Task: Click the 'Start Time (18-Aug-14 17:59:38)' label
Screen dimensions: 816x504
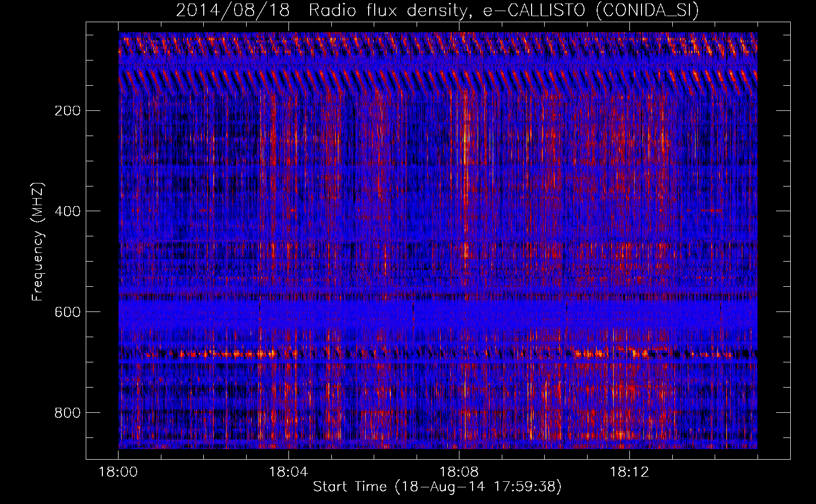Action: tap(437, 487)
